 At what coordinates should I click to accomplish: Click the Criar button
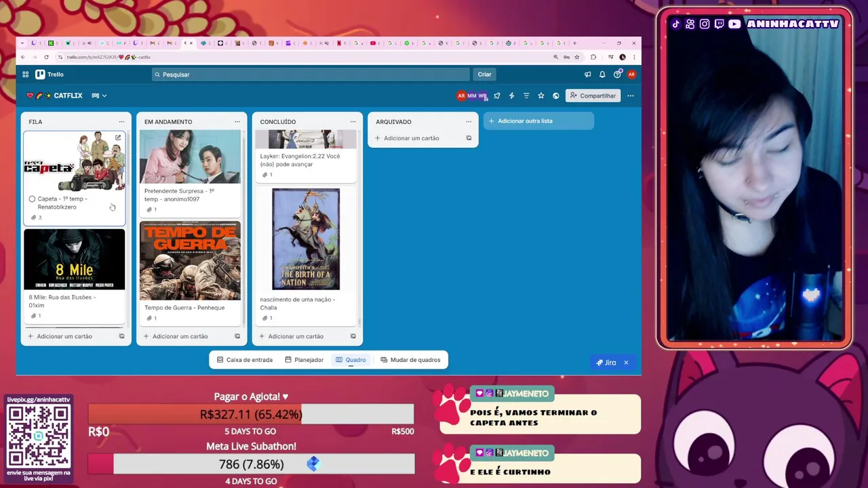coord(485,75)
